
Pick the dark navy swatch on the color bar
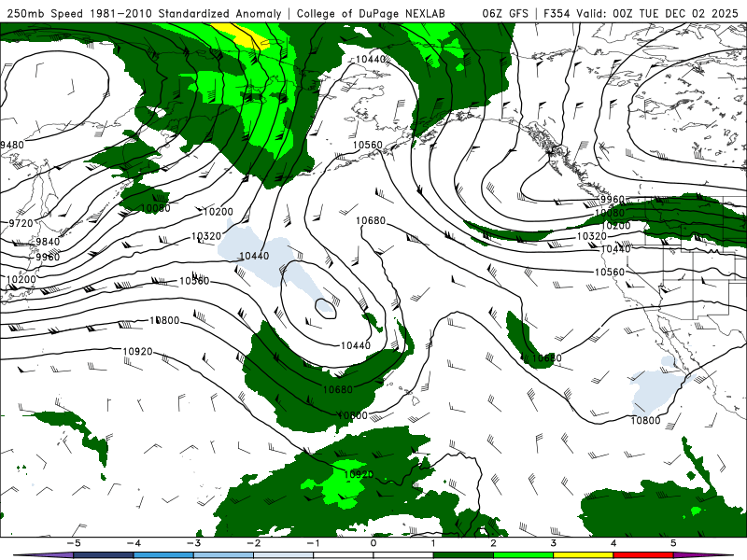point(104,555)
